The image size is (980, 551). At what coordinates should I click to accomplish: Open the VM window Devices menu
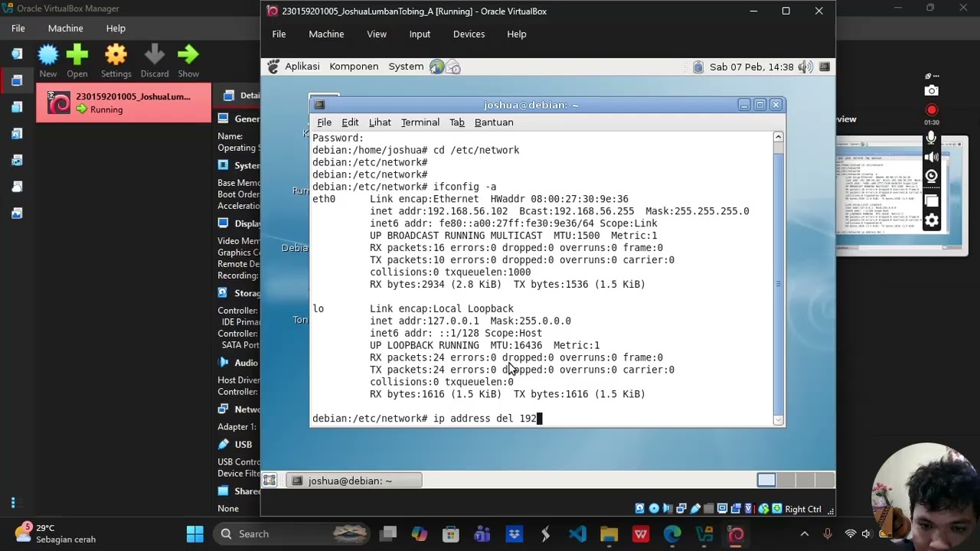[x=469, y=34]
